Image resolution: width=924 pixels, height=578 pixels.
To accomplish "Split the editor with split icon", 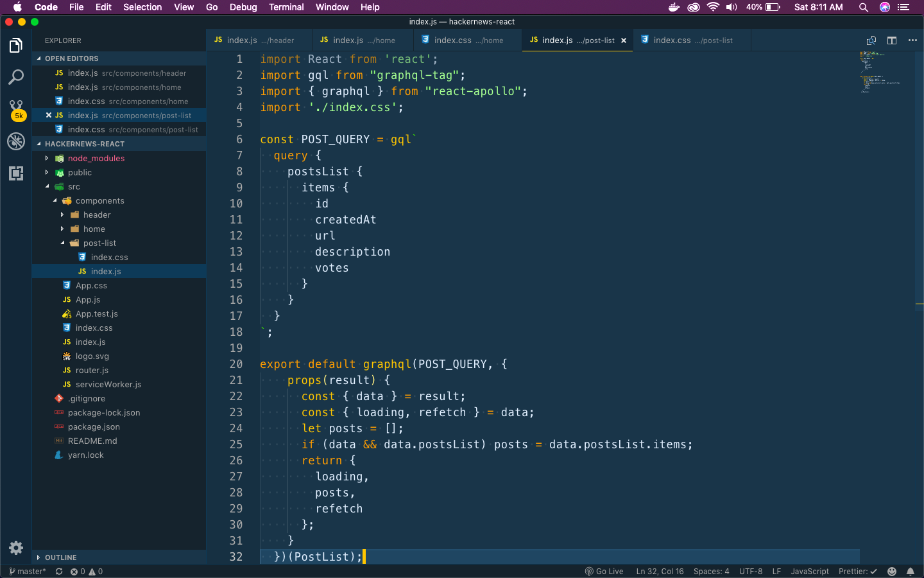I will pos(892,40).
